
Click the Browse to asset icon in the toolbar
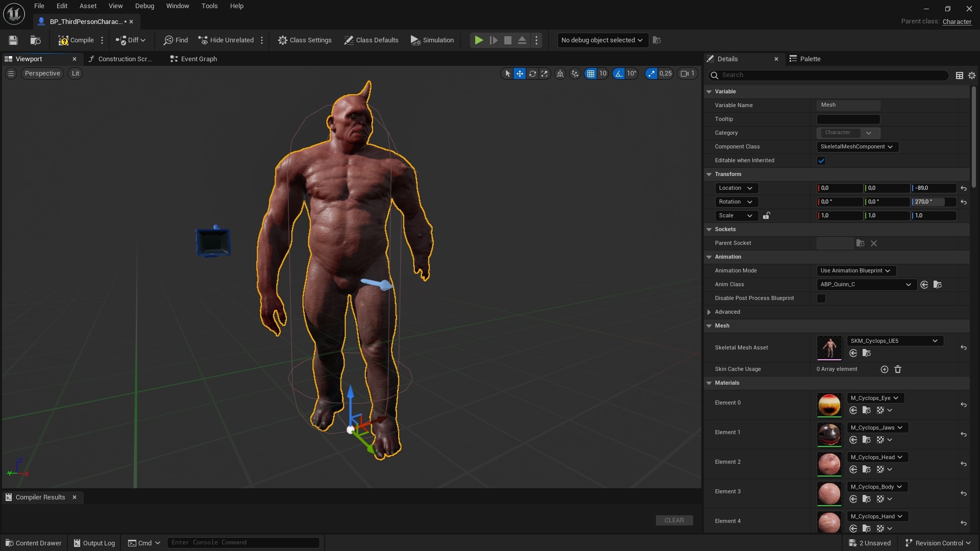click(x=35, y=40)
